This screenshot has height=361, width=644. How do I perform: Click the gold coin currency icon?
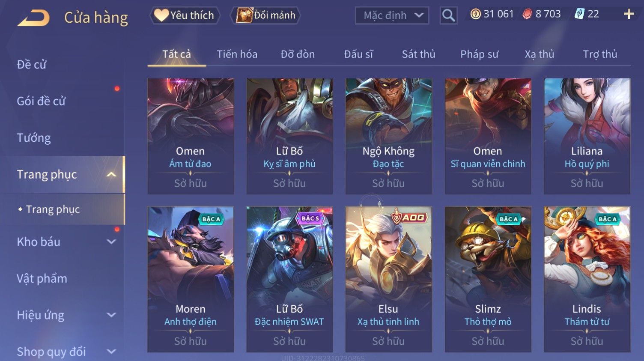click(475, 14)
